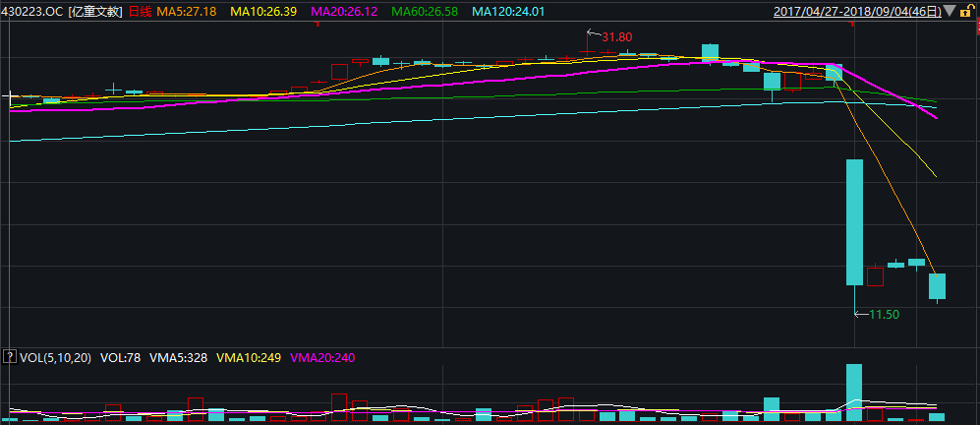Click the stock code 430223.OC
The image size is (980, 425).
32,12
